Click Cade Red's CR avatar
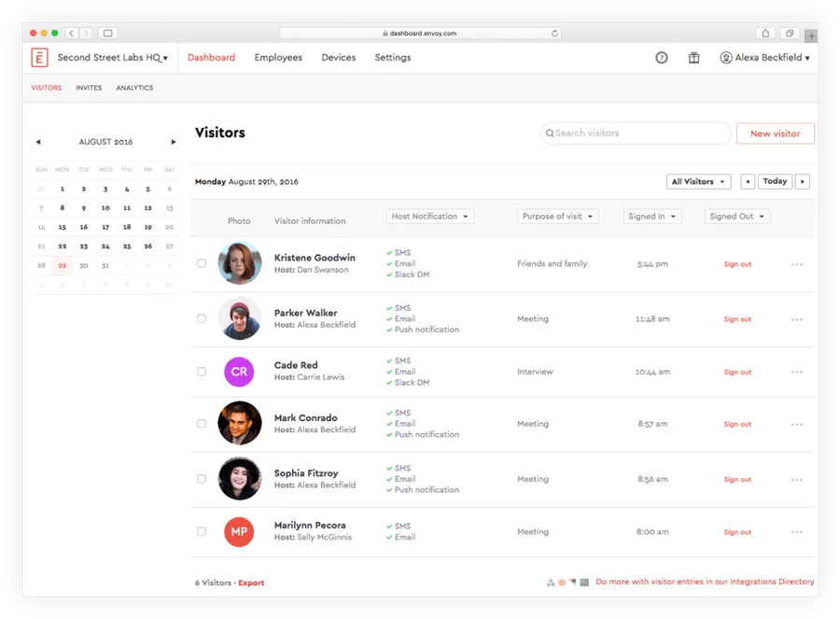The width and height of the screenshot is (840, 619). coord(239,372)
